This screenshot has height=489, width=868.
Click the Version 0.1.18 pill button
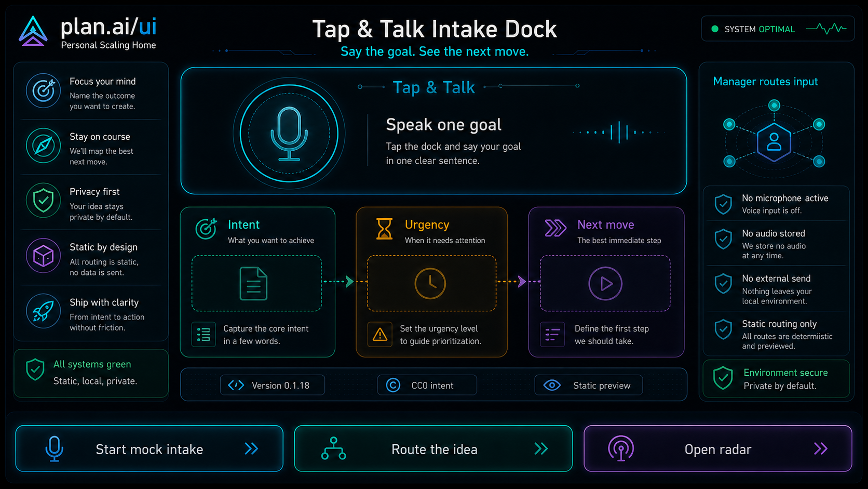point(273,385)
